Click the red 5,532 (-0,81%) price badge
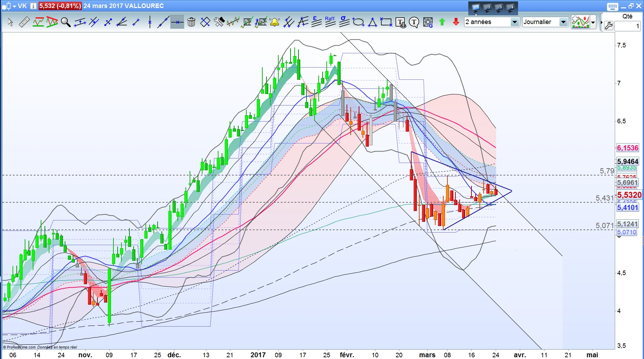The height and width of the screenshot is (359, 644). click(60, 6)
